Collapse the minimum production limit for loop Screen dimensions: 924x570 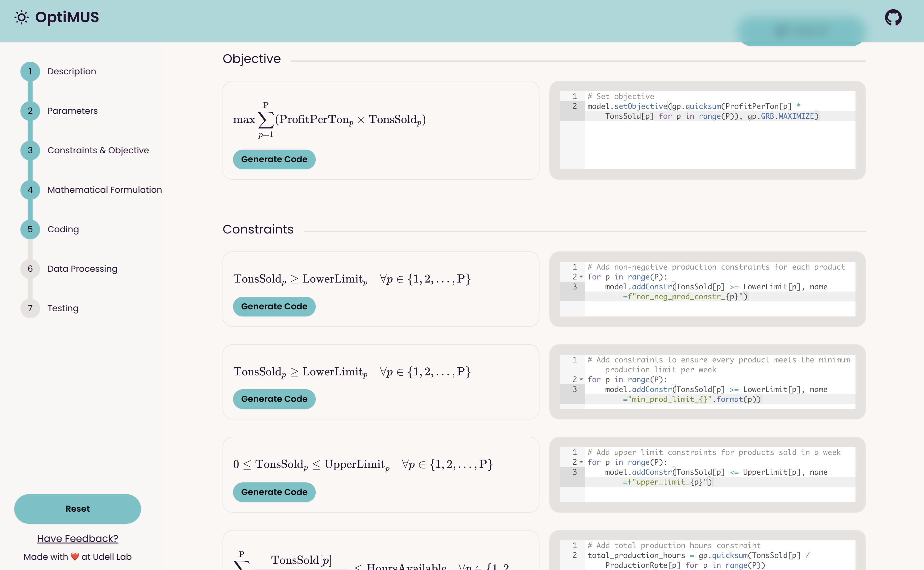[581, 380]
